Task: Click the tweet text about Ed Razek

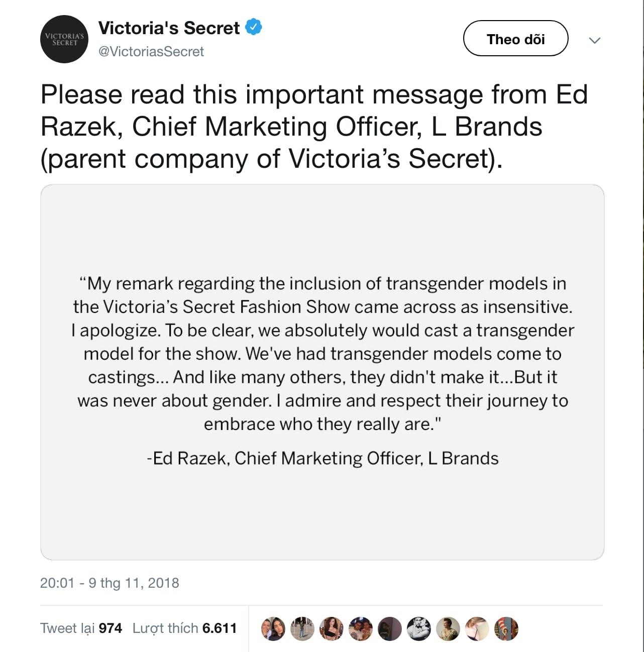Action: 314,127
